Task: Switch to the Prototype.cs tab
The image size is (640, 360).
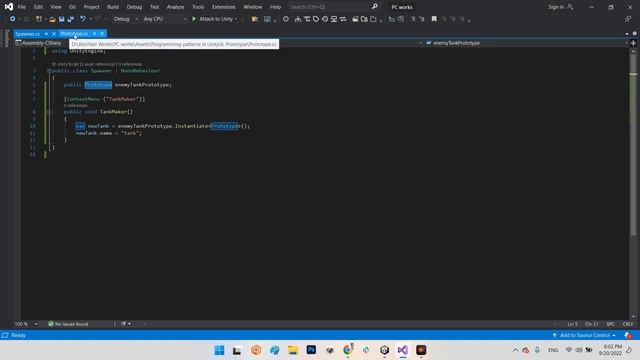Action: pos(74,33)
